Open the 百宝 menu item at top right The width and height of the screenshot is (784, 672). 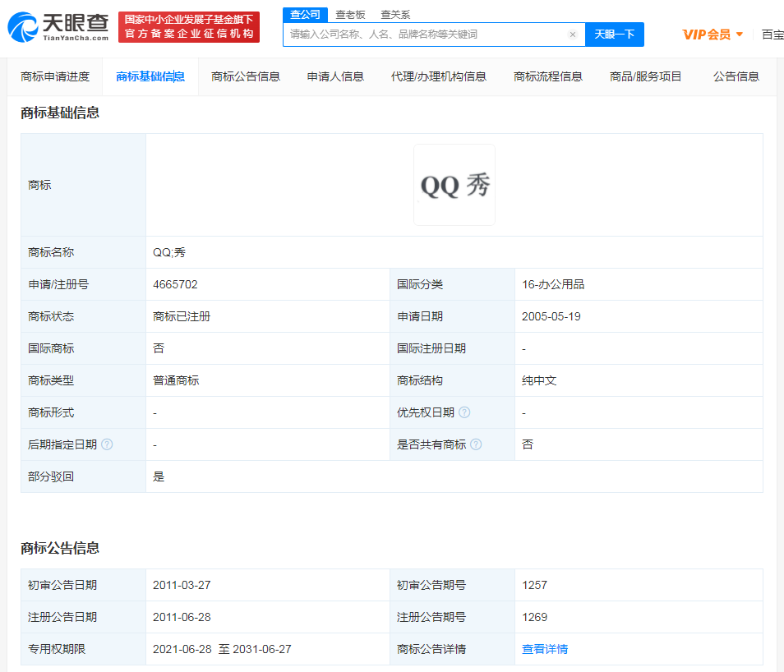772,35
